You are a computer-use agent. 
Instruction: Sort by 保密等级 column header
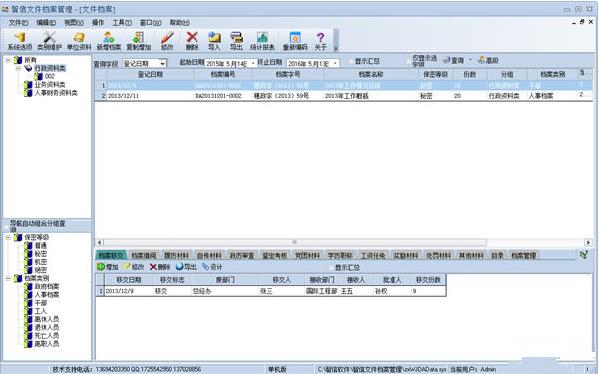click(435, 74)
